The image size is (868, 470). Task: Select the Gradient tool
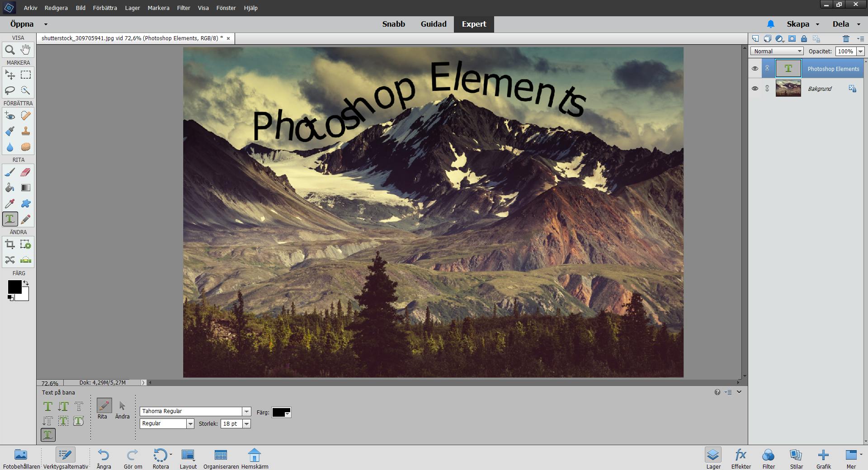26,188
